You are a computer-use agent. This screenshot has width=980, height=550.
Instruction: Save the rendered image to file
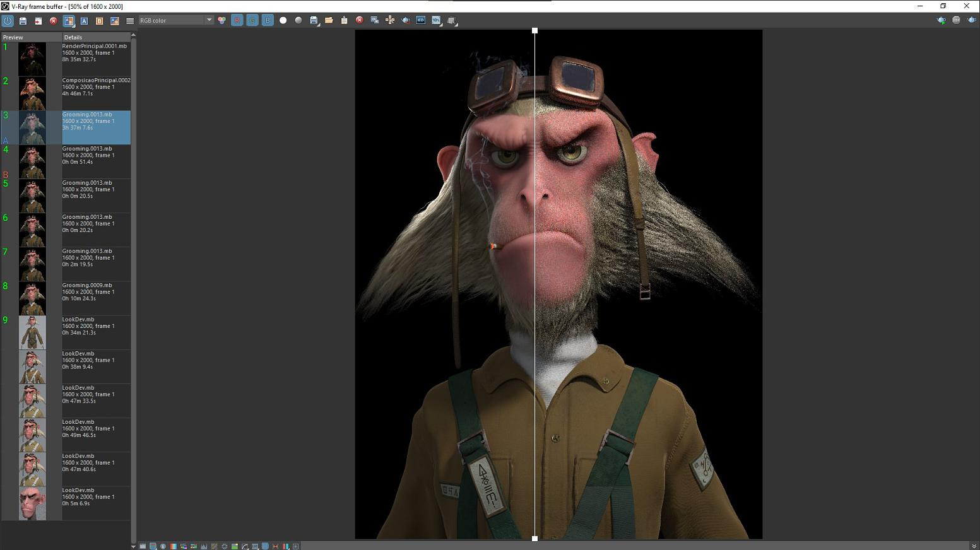[x=314, y=20]
